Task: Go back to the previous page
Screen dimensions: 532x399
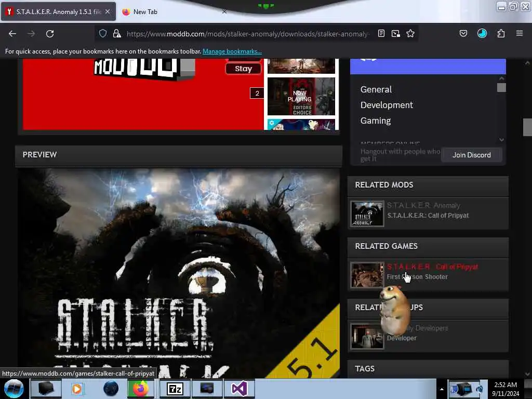Action: pyautogui.click(x=12, y=34)
